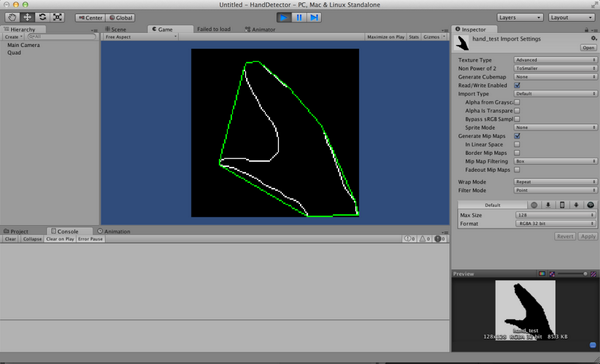Select the Standalone platform override icon

point(548,205)
